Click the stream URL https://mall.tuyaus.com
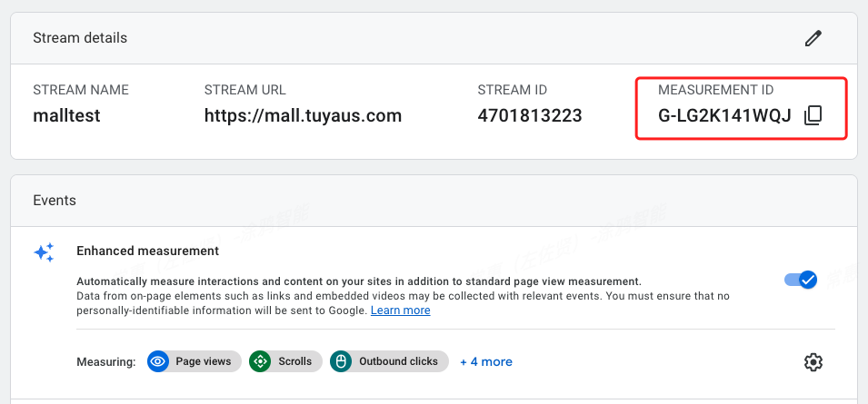The image size is (868, 404). pos(303,116)
